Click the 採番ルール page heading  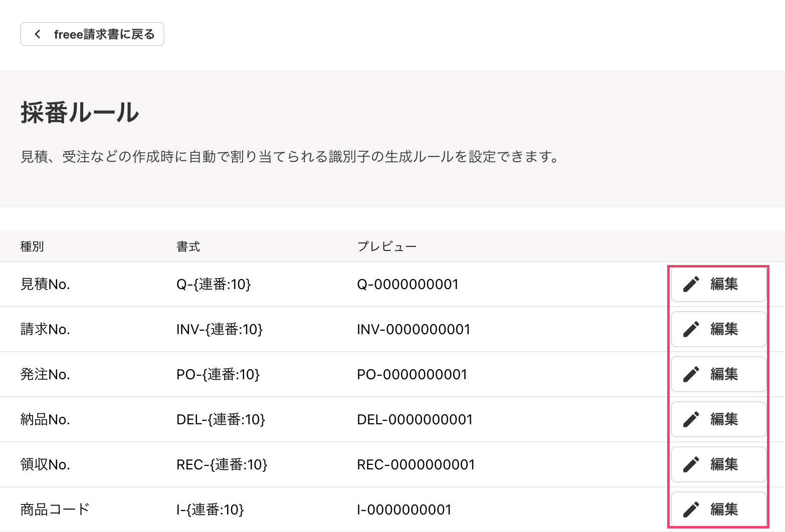point(80,112)
